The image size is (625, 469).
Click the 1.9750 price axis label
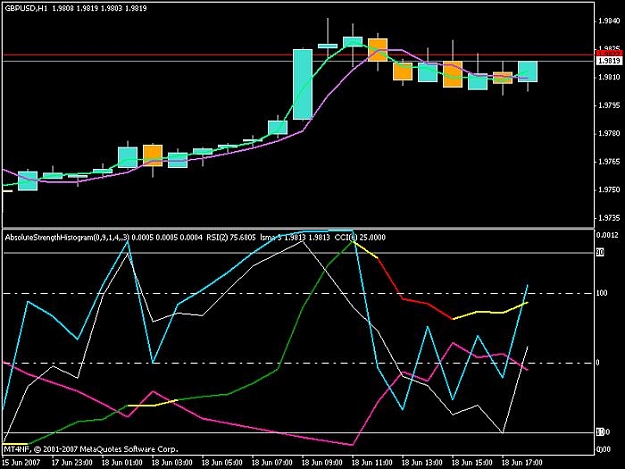tap(610, 190)
